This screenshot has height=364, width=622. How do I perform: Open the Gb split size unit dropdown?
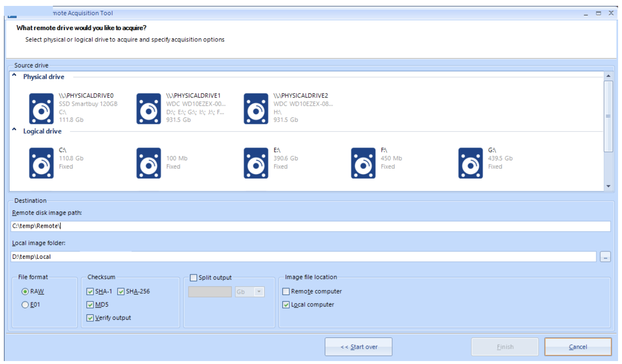click(259, 292)
